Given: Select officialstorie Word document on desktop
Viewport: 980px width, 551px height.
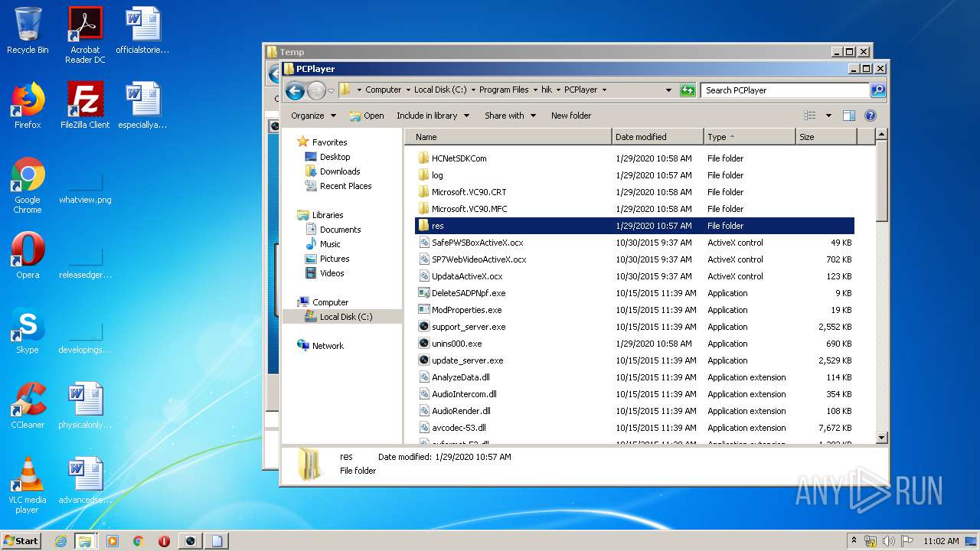Looking at the screenshot, I should (x=142, y=31).
